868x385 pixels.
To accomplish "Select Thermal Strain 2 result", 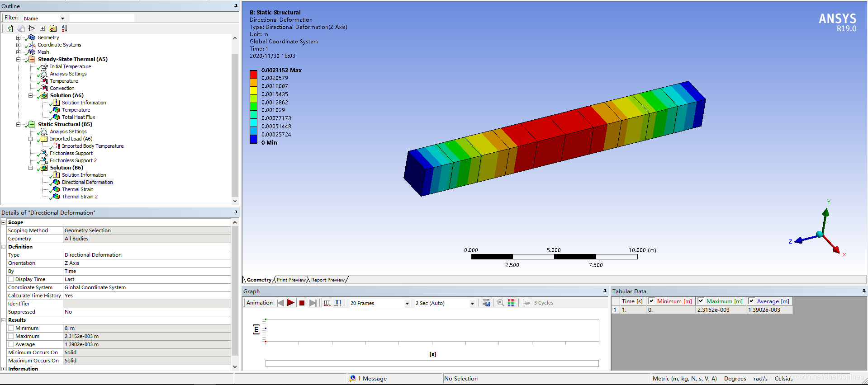I will click(80, 197).
